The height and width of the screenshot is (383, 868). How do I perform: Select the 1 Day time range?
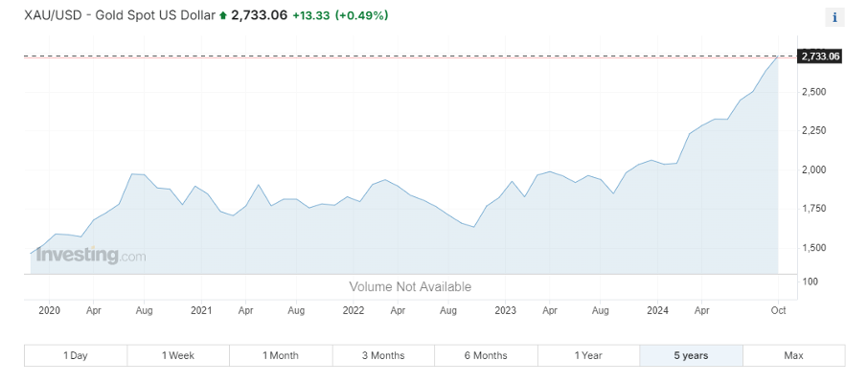76,355
